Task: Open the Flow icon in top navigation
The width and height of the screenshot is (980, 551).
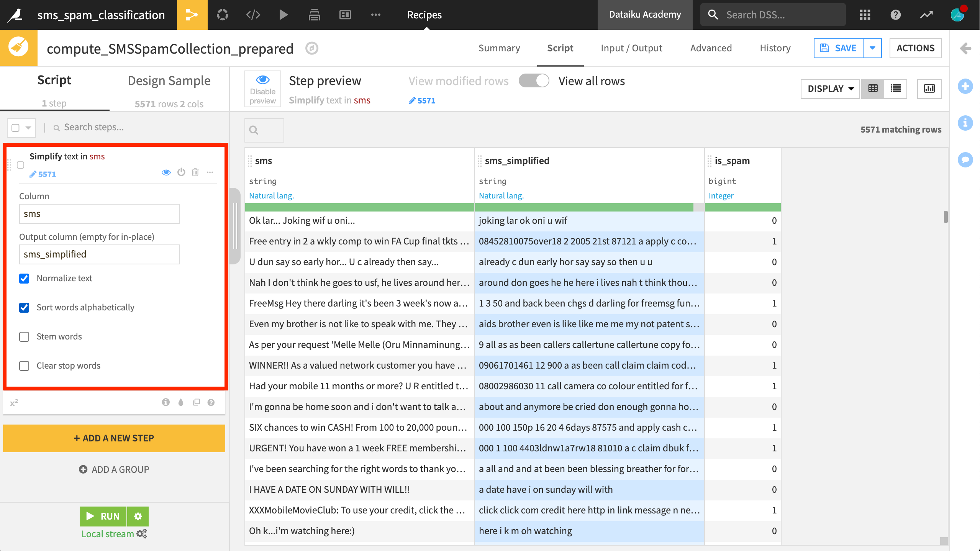Action: [192, 15]
